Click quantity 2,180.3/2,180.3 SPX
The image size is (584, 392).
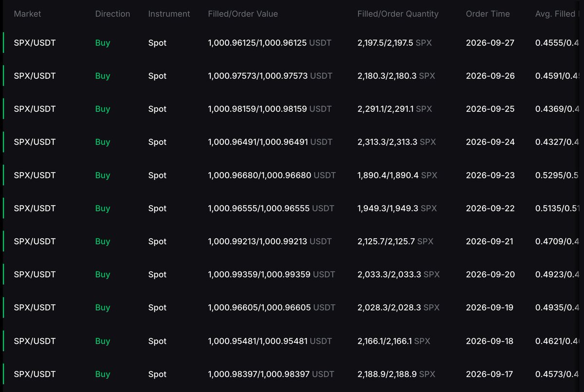point(396,76)
